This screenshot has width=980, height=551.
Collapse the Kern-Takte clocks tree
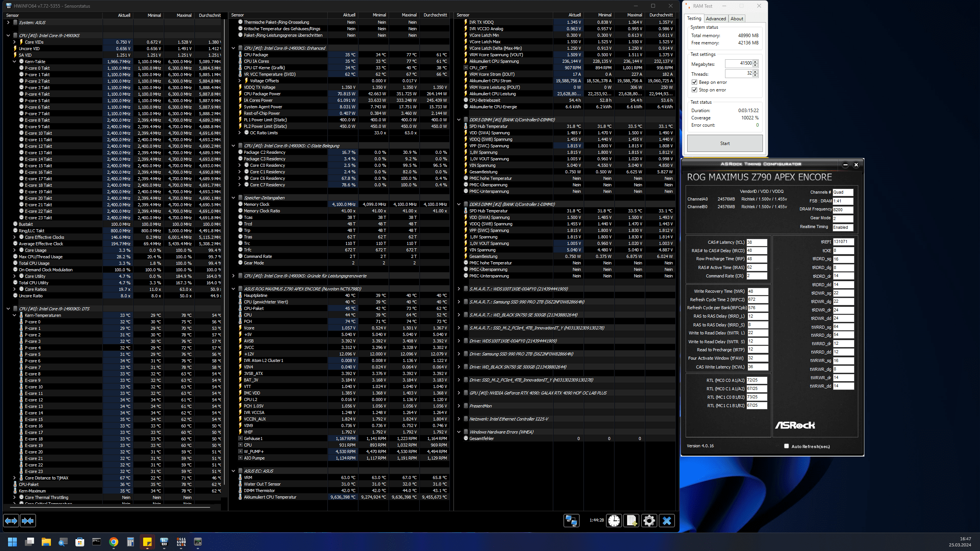(15, 62)
